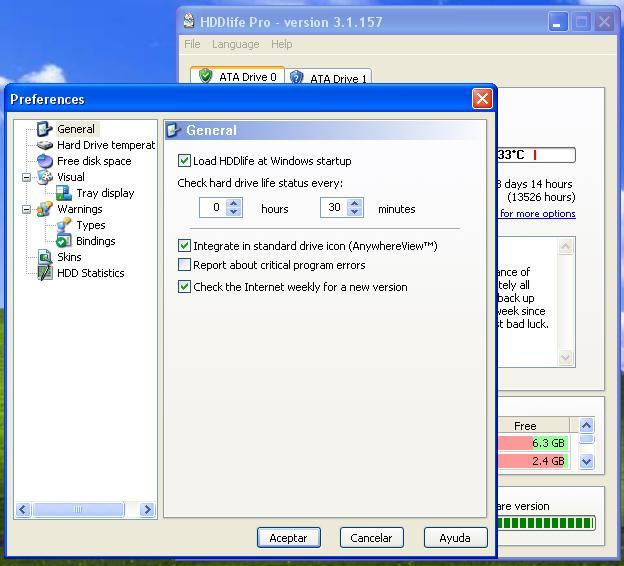Decrease the minutes spinner value
Viewport: 624px width, 566px height.
(355, 212)
